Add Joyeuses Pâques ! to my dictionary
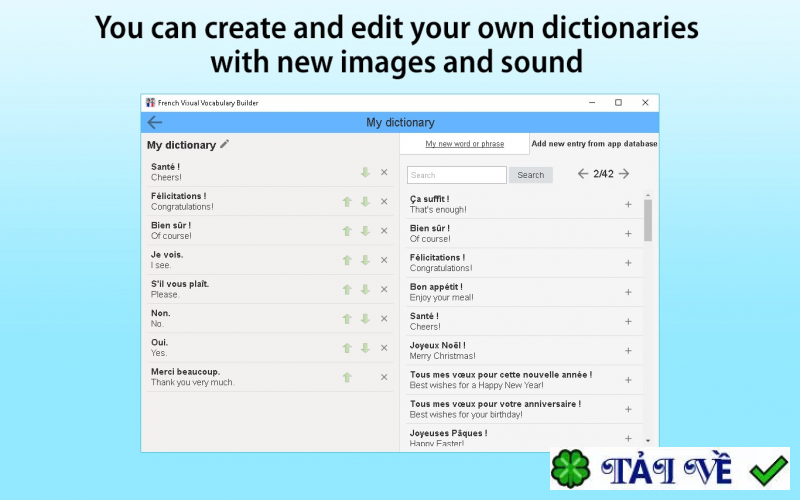This screenshot has height=500, width=800. pos(629,438)
